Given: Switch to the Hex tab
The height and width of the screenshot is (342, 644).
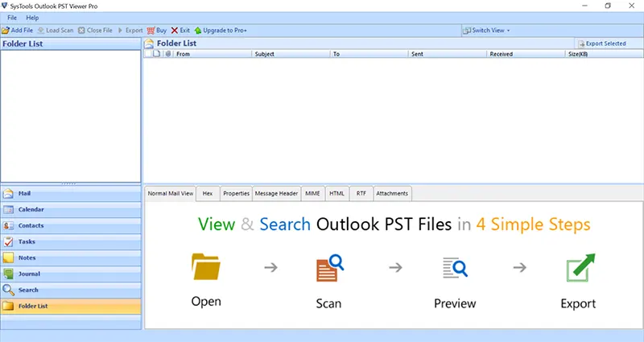Looking at the screenshot, I should [208, 193].
